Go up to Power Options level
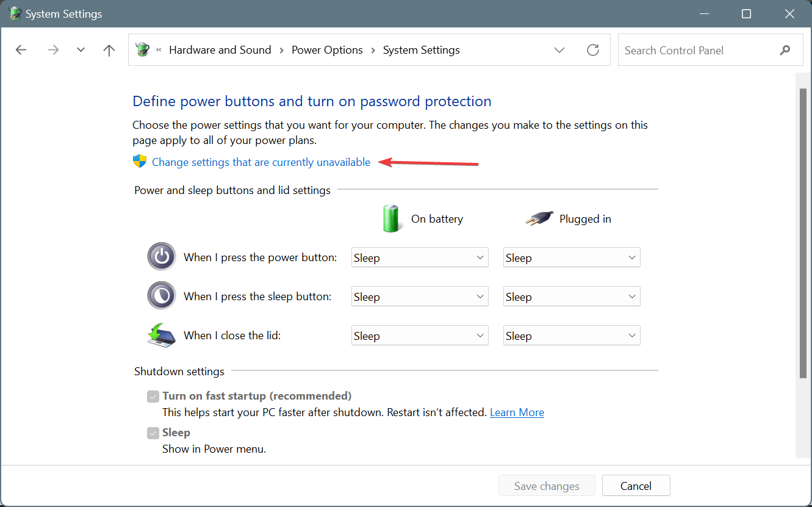The height and width of the screenshot is (507, 812). [x=109, y=50]
